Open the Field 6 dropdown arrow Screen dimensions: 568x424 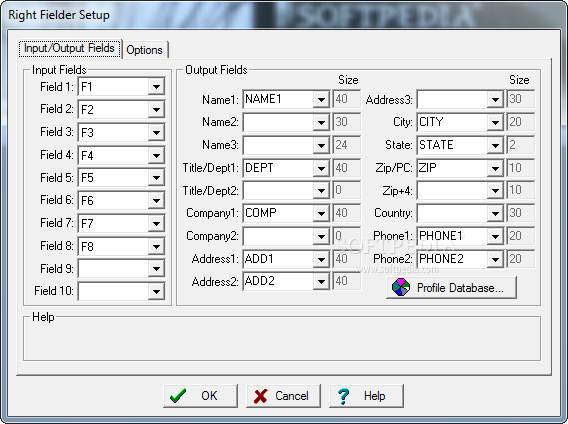click(x=156, y=200)
